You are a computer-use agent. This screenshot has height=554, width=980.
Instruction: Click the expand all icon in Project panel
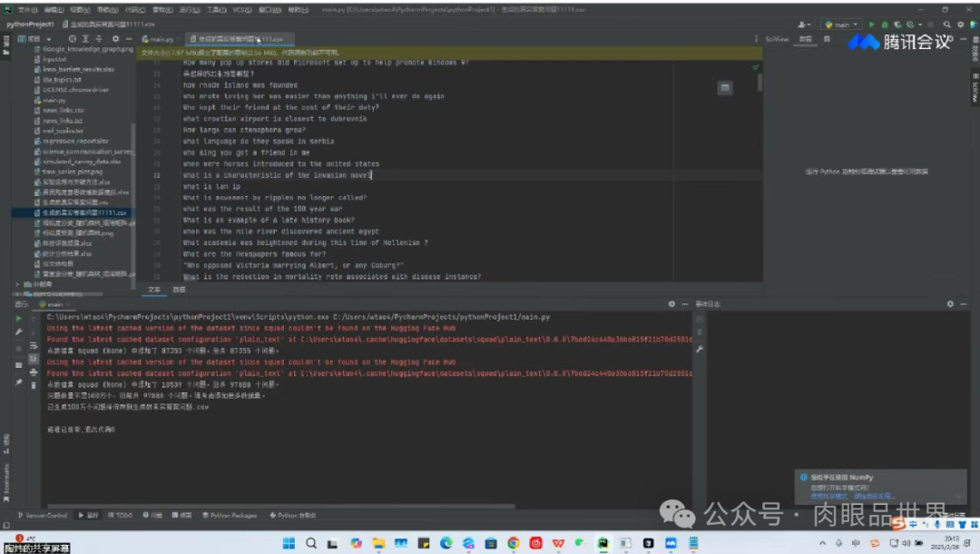[85, 39]
